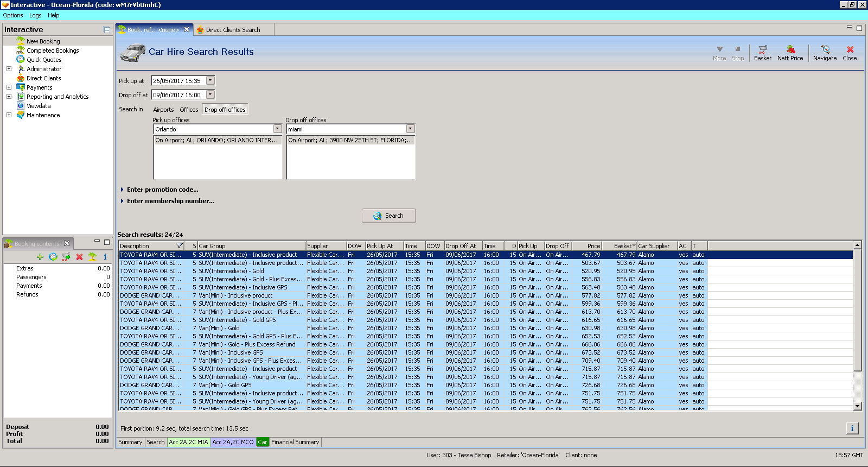868x467 pixels.
Task: Click the Car Supplier column header
Action: pos(658,246)
